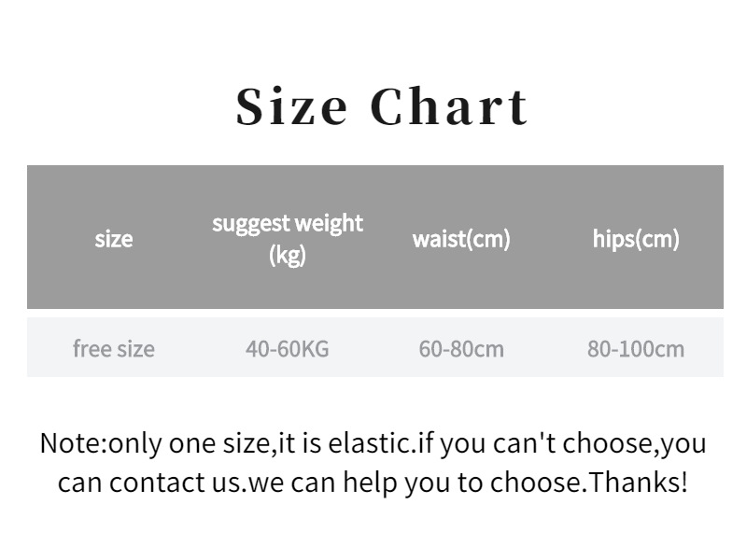Click the "(kg)" unit label in header
This screenshot has height=560, width=747.
pos(288,255)
